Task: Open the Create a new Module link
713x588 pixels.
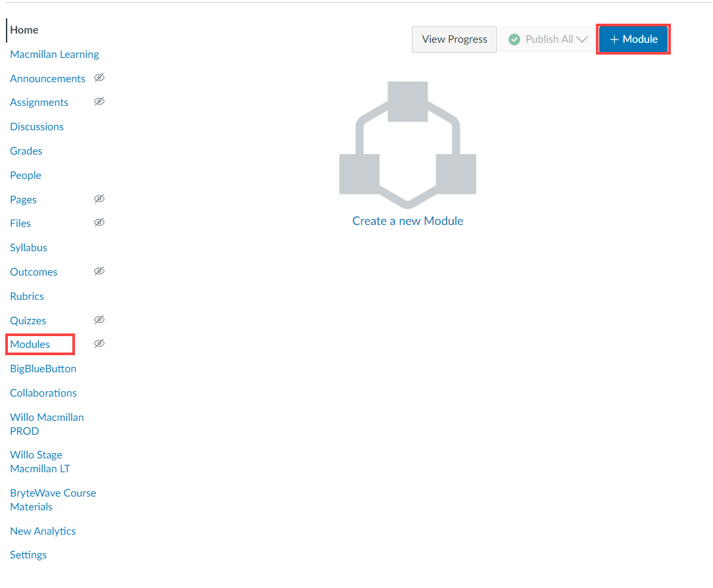Action: point(408,221)
